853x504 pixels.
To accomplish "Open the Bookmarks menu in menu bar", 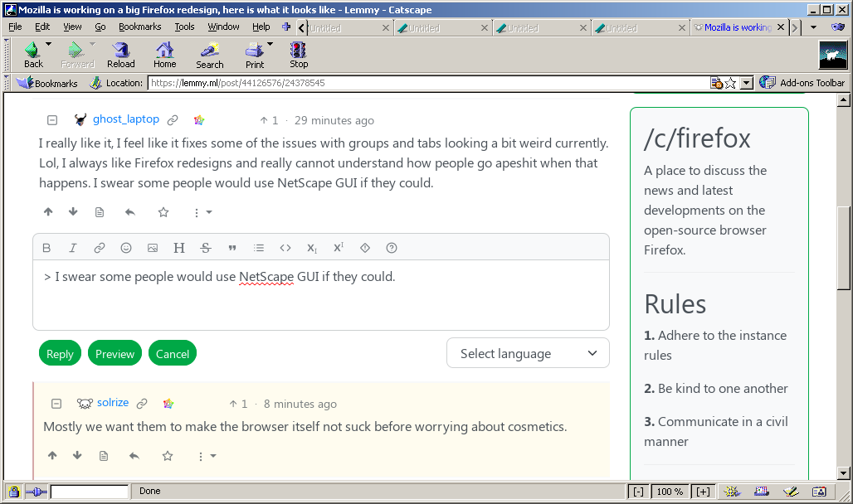I will click(139, 27).
